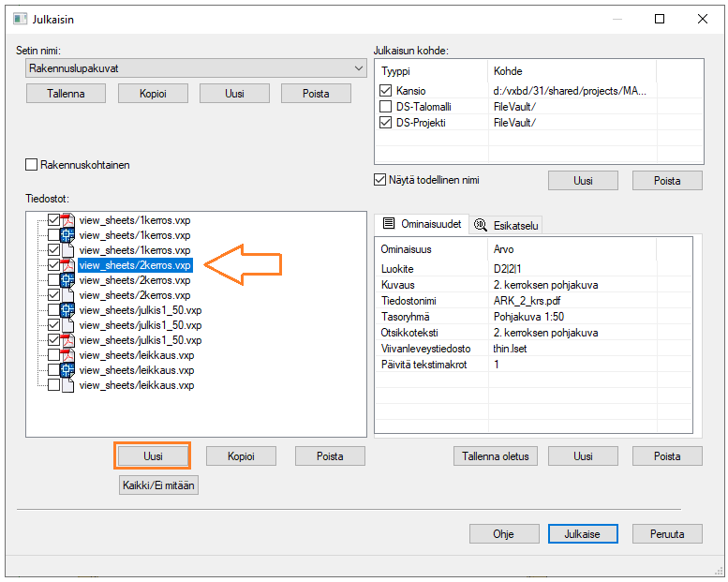Click the Kaikki/Ei mitään button
Screen dimensions: 728x582
159,485
